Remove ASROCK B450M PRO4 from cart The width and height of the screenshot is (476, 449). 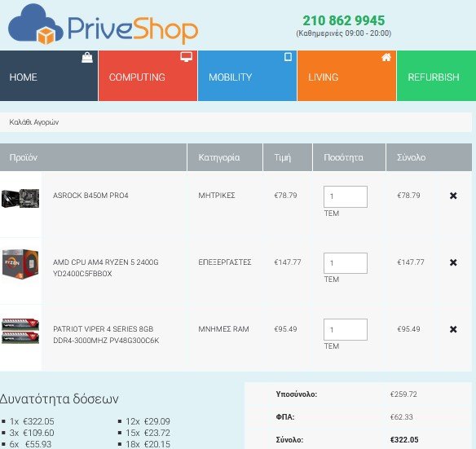pos(453,196)
